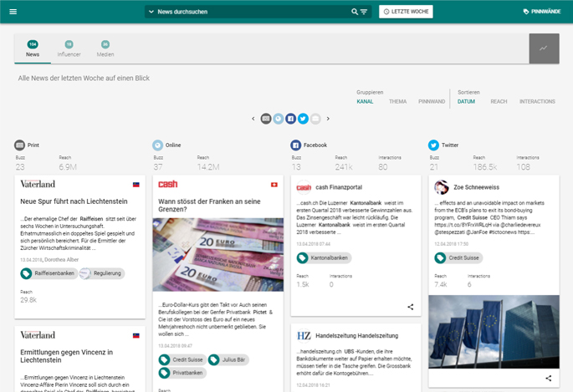Image resolution: width=573 pixels, height=392 pixels.
Task: Open article Wann stösst der Franken an seine Grenzen
Action: click(x=209, y=206)
